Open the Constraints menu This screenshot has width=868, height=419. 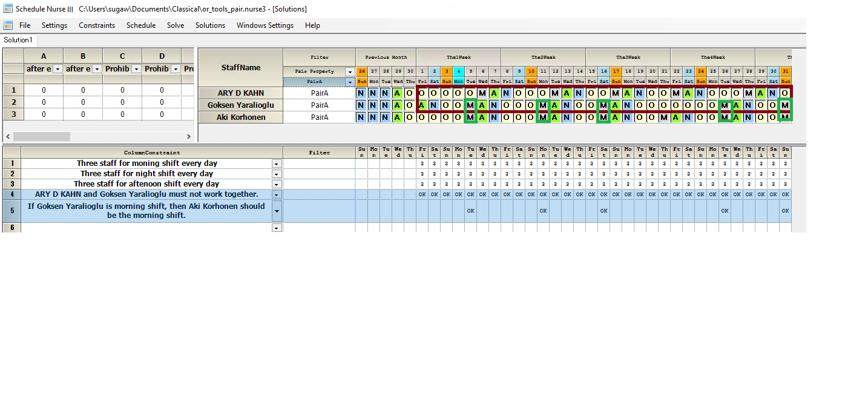(96, 25)
